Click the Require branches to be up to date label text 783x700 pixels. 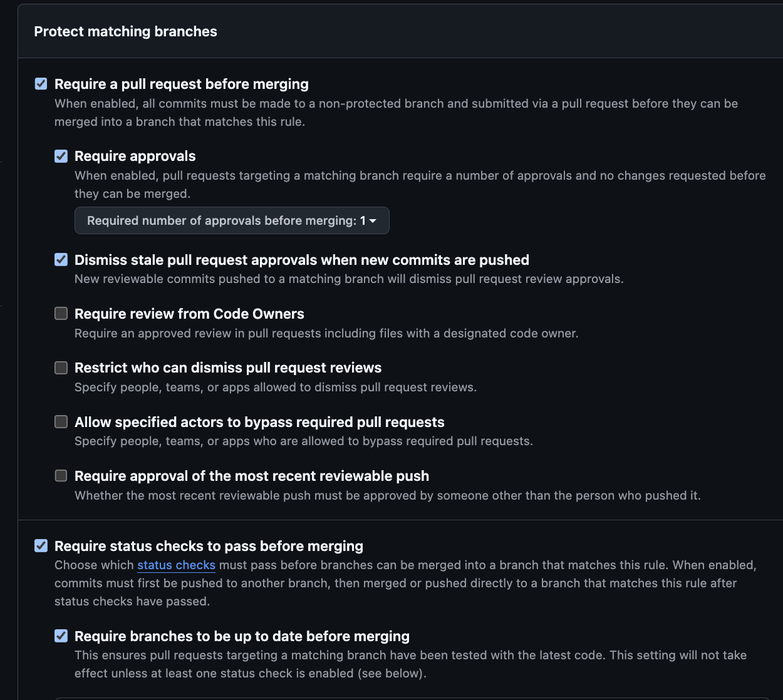tap(242, 636)
